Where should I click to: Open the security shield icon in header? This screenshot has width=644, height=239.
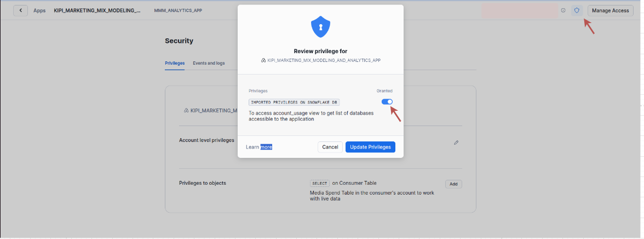[576, 10]
